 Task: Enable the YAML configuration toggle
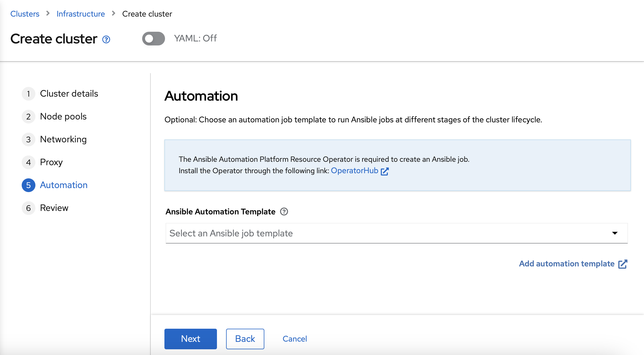pyautogui.click(x=153, y=39)
